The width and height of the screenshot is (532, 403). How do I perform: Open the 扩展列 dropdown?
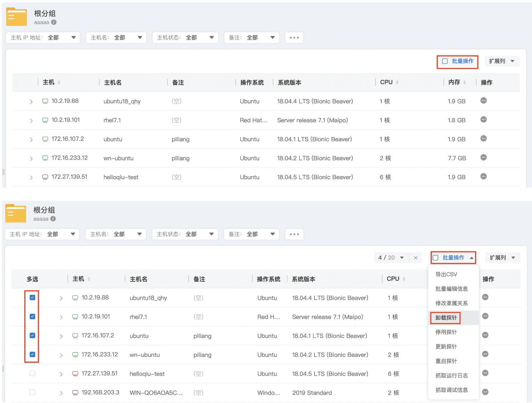502,61
